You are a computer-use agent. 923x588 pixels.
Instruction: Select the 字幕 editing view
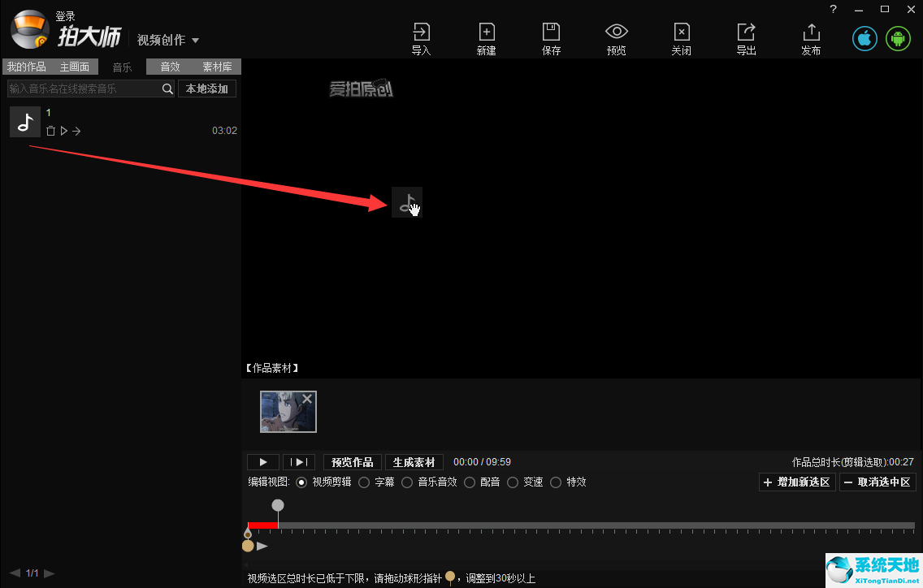pyautogui.click(x=364, y=482)
